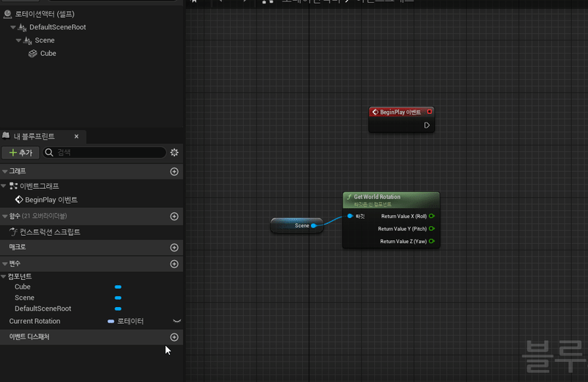Click the Cube variable type color pill

coord(118,287)
